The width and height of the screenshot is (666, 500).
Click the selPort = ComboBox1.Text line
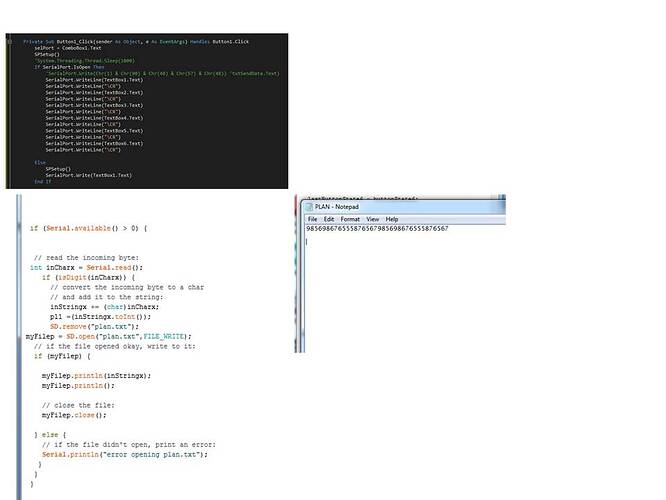coord(68,48)
